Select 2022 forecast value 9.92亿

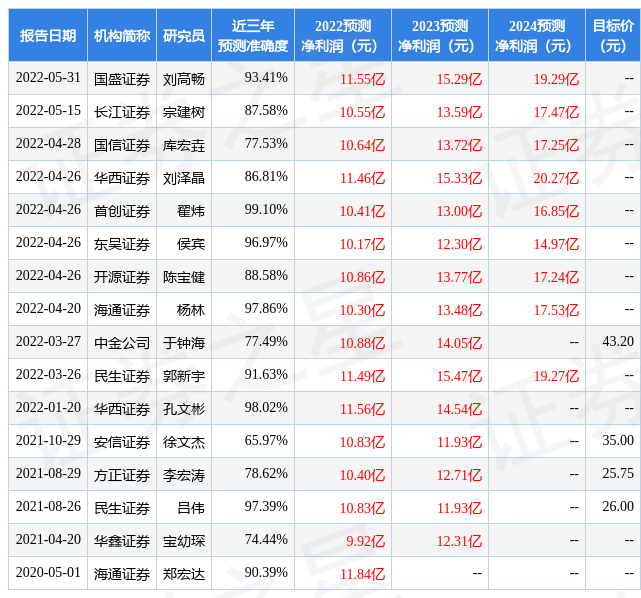click(366, 541)
